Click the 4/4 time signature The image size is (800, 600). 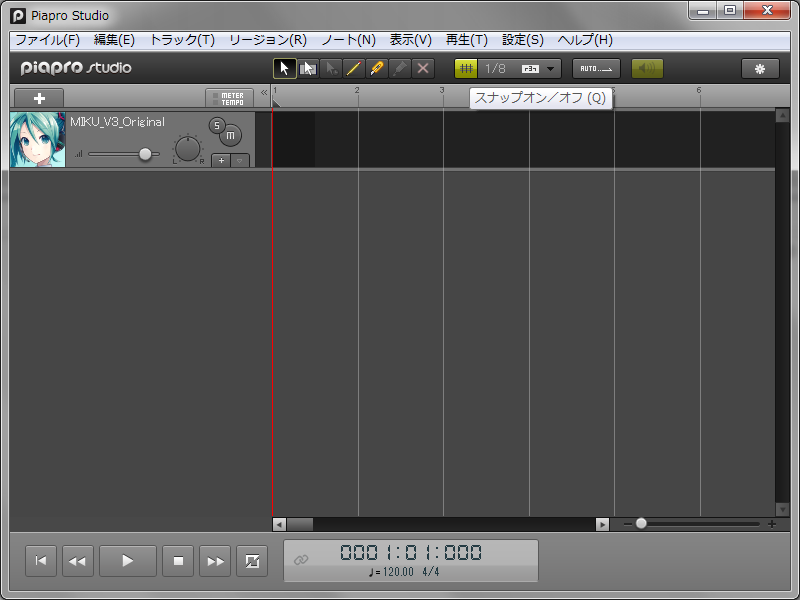431,572
